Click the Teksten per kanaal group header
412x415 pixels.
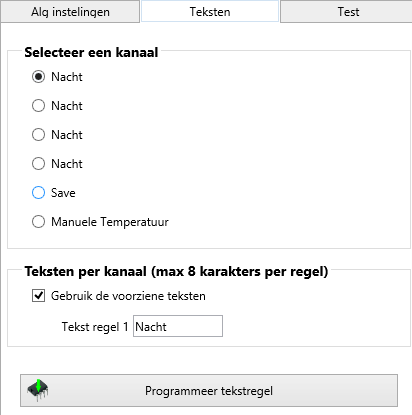176,272
